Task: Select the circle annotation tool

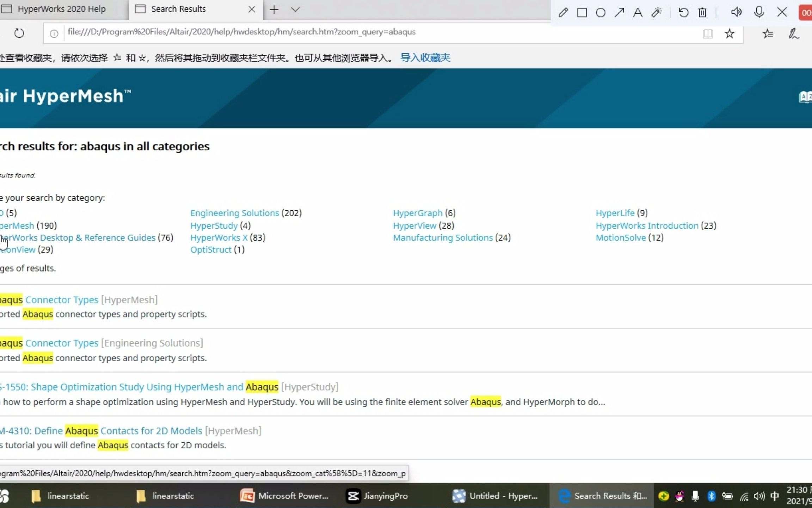Action: tap(601, 13)
